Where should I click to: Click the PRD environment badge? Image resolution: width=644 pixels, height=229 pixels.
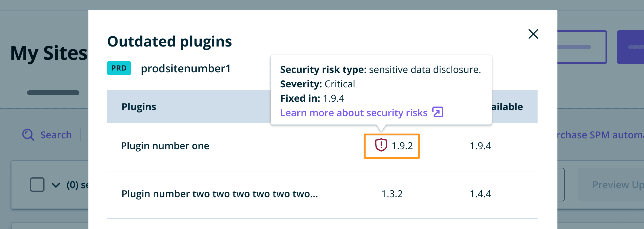[119, 68]
